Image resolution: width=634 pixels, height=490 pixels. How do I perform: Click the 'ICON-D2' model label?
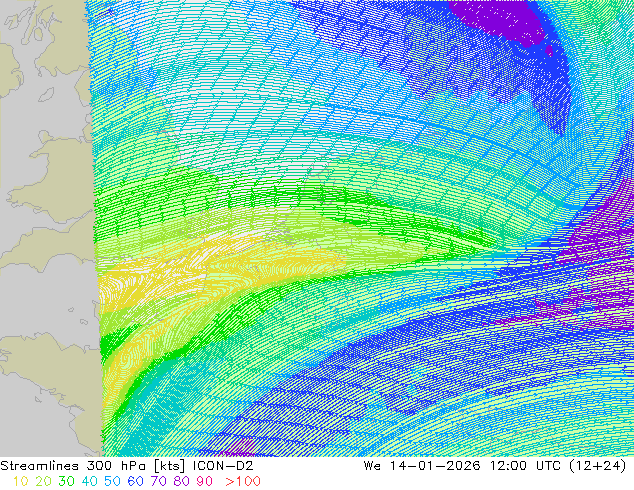[223, 466]
